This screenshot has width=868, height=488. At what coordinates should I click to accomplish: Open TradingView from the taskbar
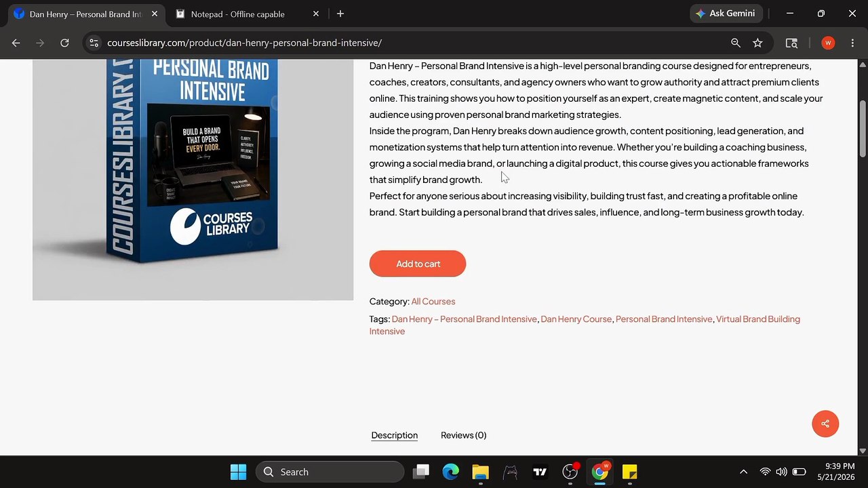540,472
